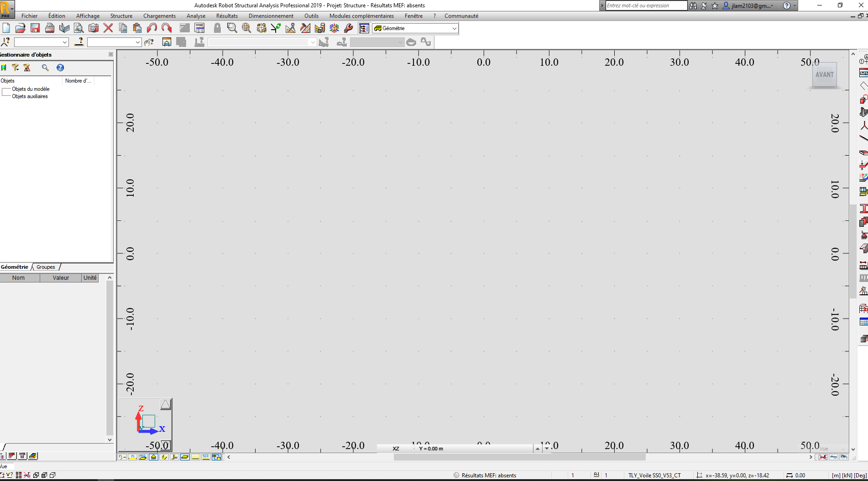This screenshot has height=481, width=868.
Task: Undo the last action
Action: 152,28
